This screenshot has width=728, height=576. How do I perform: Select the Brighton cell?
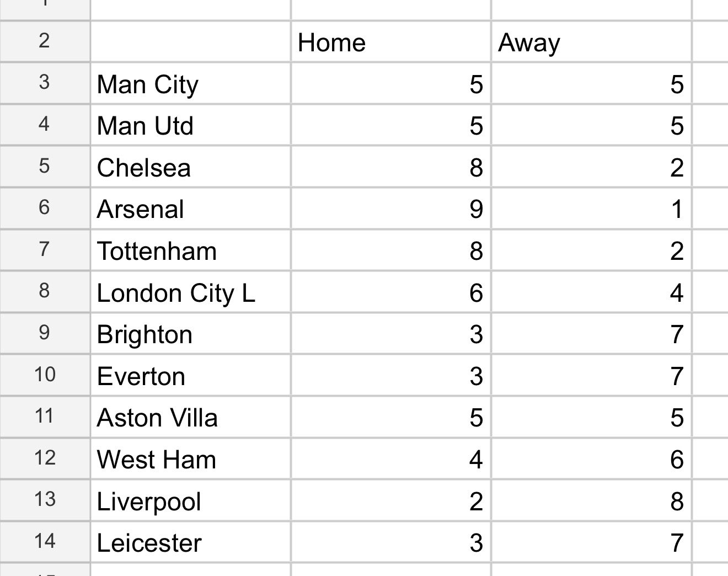tap(190, 334)
